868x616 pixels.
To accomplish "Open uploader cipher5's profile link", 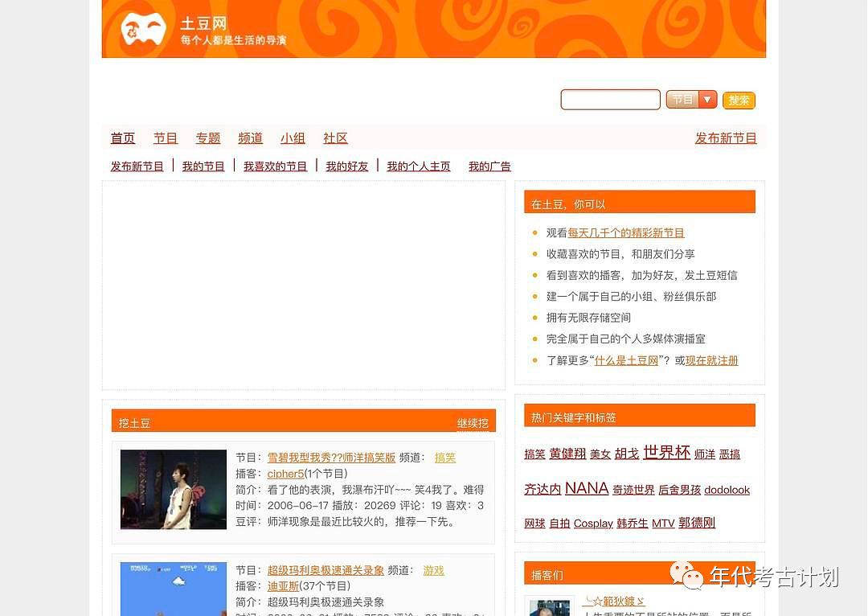I will click(x=285, y=474).
